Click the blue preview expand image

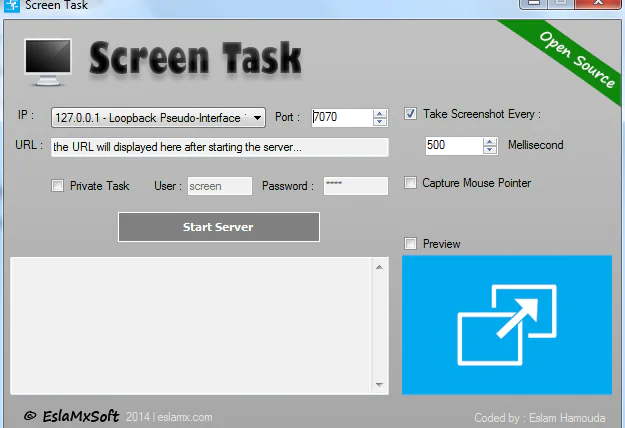[507, 325]
